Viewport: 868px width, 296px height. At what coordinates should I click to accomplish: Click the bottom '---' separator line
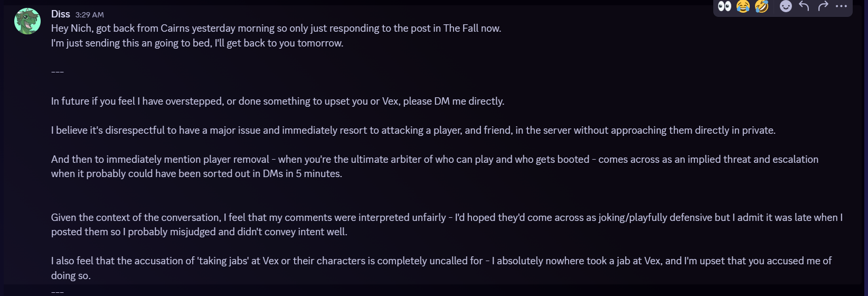tap(58, 291)
